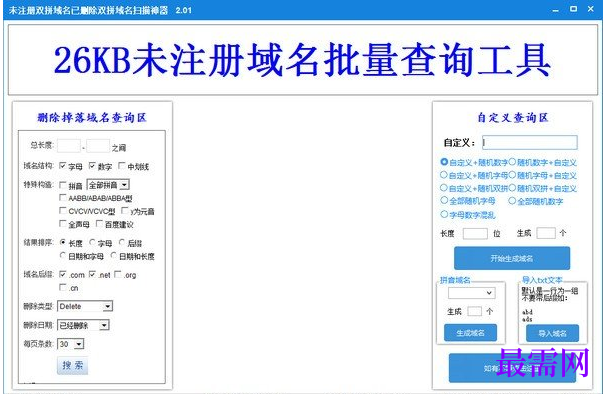Tick the 全声母 checkbox
Viewport: 608px width, 394px height.
coord(62,224)
